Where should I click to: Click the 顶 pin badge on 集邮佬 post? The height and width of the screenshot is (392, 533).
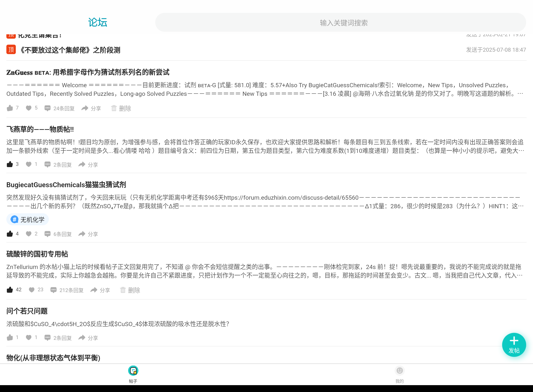click(11, 50)
